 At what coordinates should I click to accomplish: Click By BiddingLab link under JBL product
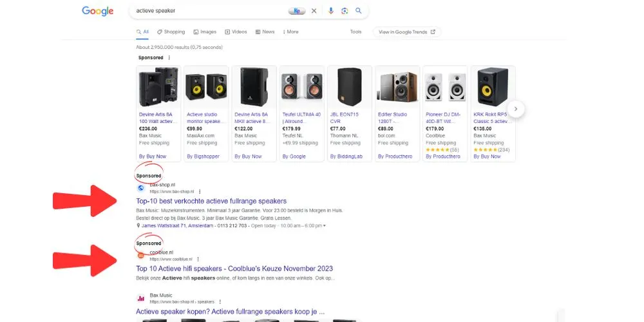[x=346, y=156]
